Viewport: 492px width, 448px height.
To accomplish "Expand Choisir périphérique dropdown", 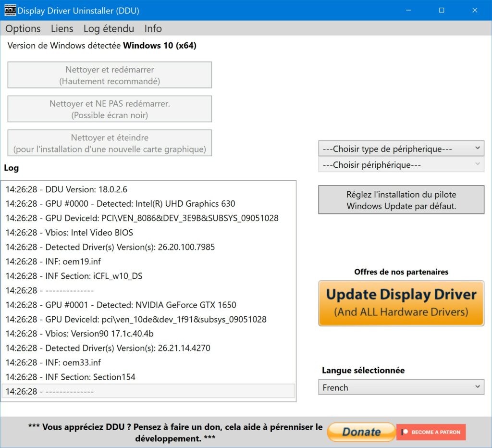I will pos(401,164).
